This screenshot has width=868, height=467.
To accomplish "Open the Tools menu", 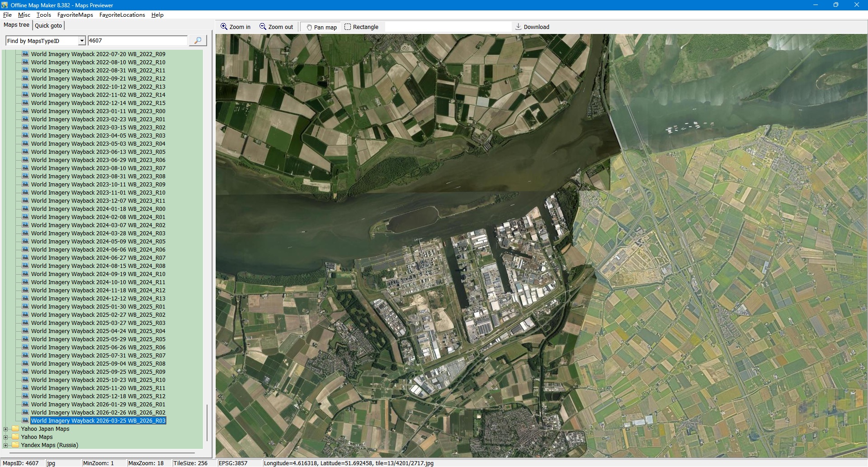I will [x=44, y=15].
